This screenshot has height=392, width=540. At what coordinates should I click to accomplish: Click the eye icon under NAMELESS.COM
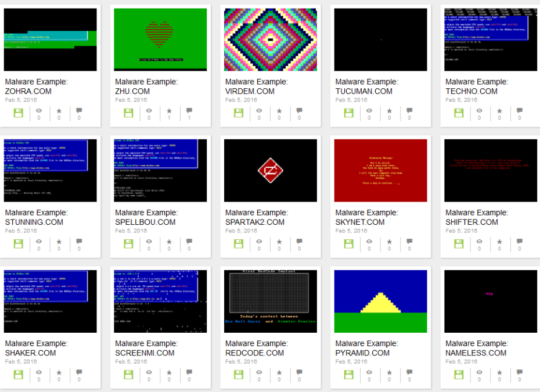click(480, 372)
